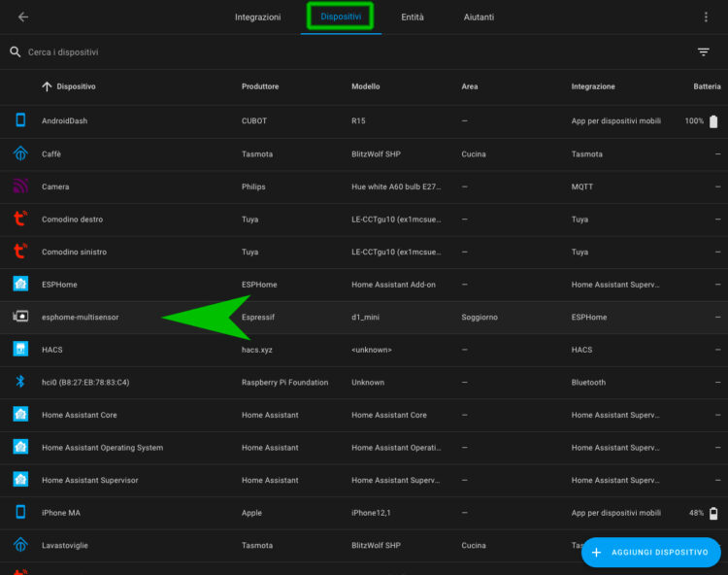The height and width of the screenshot is (575, 728).
Task: Open the device filter icon
Action: click(x=704, y=52)
